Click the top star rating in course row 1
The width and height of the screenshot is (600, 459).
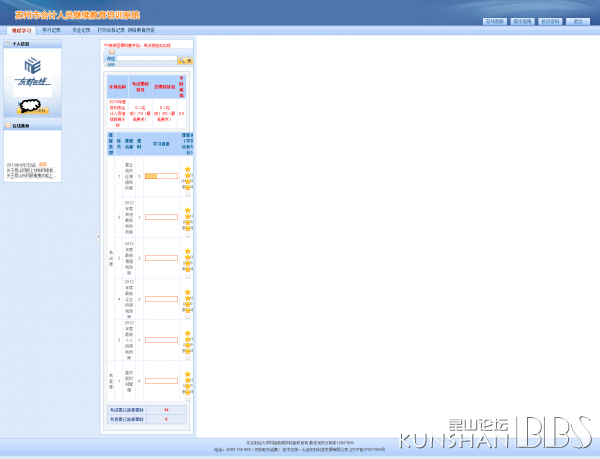click(188, 169)
